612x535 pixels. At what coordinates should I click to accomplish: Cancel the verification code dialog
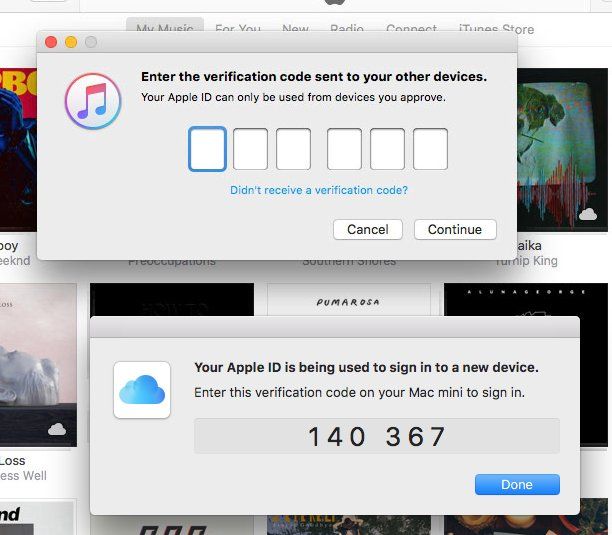(368, 229)
